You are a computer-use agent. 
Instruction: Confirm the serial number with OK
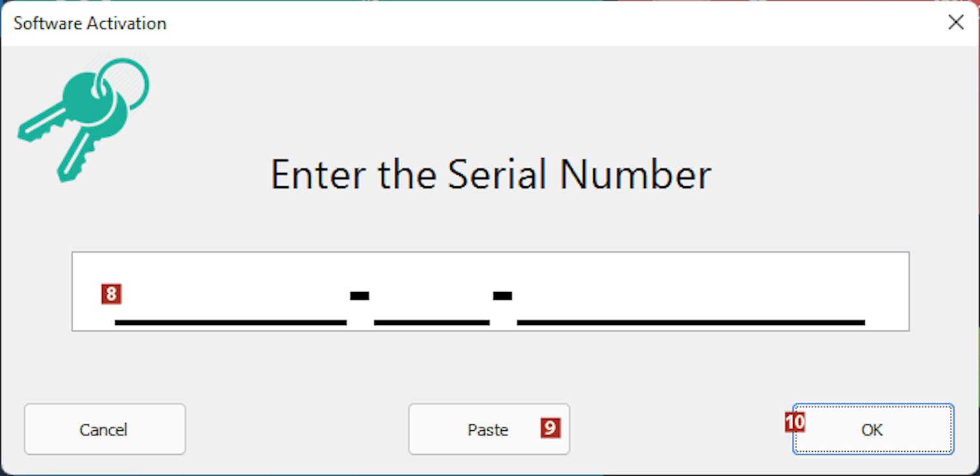point(872,429)
